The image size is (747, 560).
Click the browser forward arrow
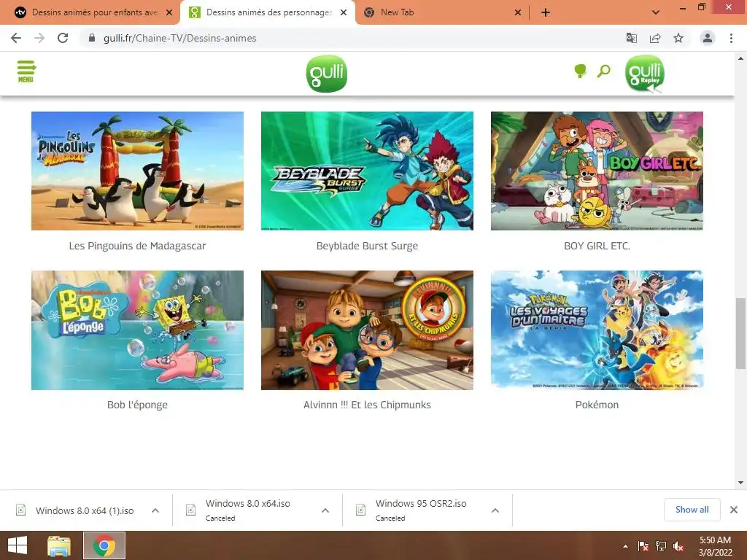[x=39, y=38]
